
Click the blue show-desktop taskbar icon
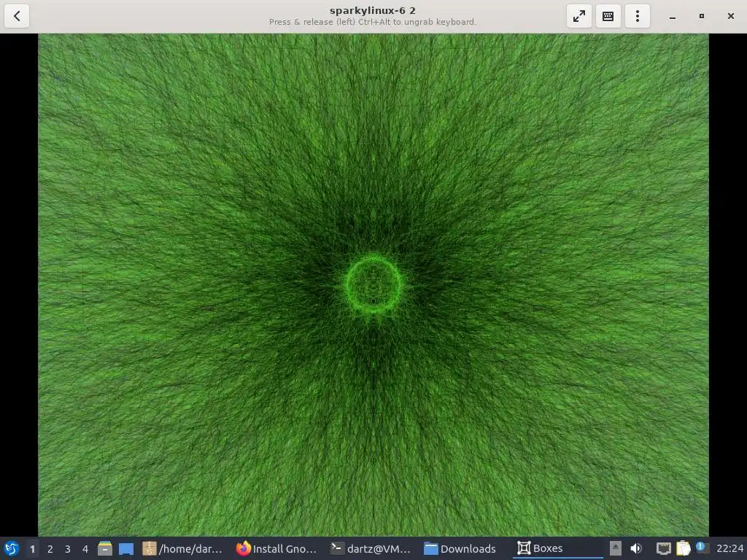click(x=126, y=549)
